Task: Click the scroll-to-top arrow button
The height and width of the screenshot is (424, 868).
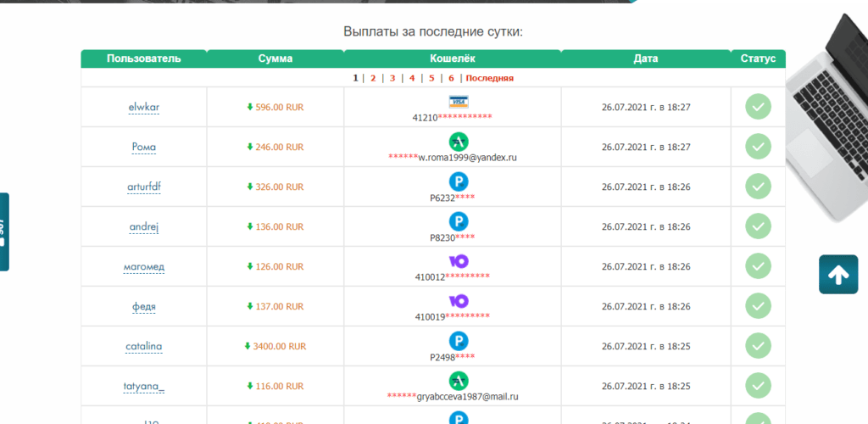Action: (837, 275)
